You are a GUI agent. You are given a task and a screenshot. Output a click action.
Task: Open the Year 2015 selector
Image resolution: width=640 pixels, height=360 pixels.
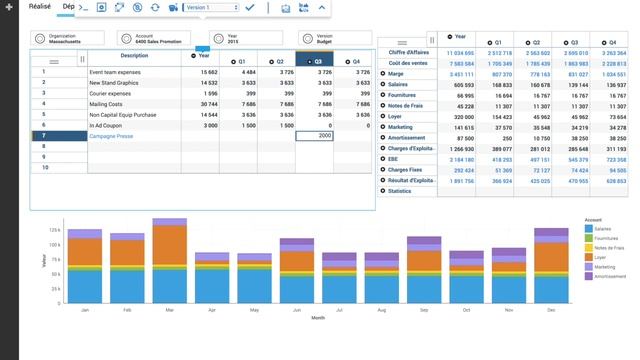point(246,38)
